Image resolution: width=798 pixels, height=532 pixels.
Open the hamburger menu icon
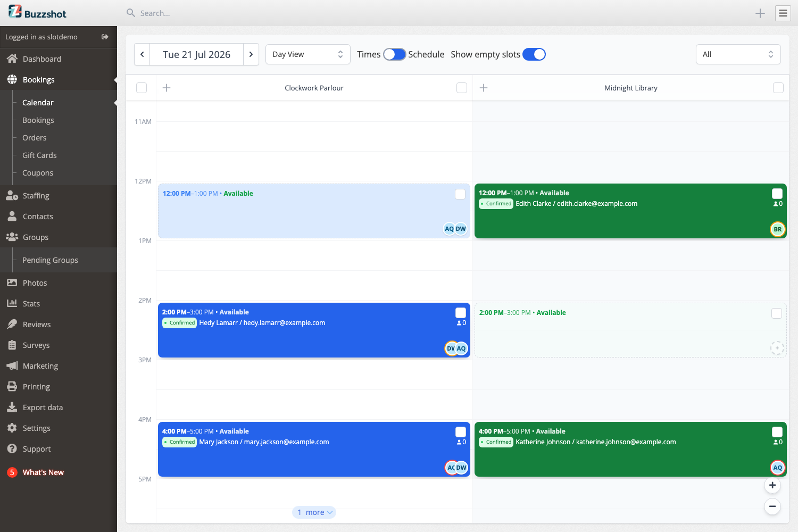(x=783, y=13)
